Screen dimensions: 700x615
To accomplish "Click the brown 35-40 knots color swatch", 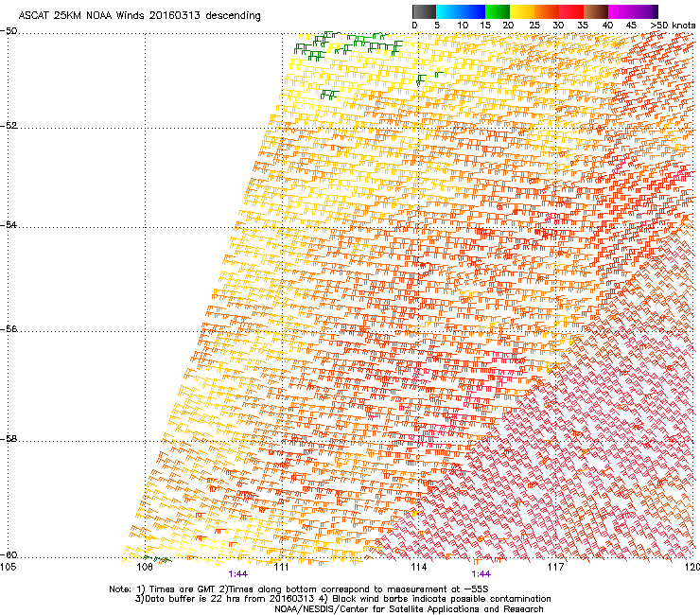I will [x=596, y=11].
